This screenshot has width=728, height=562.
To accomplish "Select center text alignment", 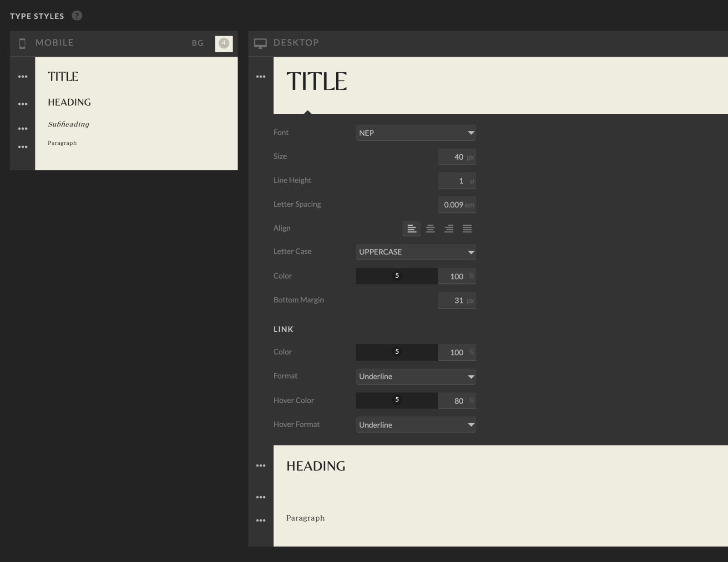I will click(430, 228).
